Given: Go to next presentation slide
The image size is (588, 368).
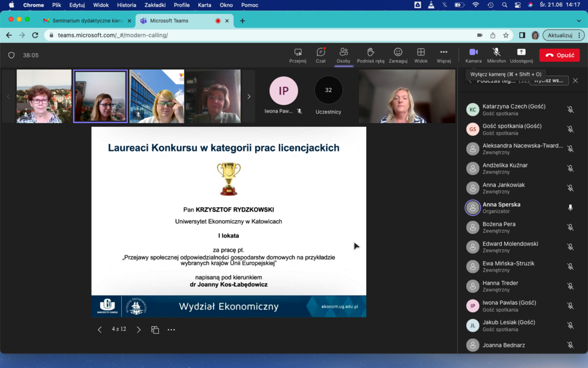Looking at the screenshot, I should coord(139,330).
